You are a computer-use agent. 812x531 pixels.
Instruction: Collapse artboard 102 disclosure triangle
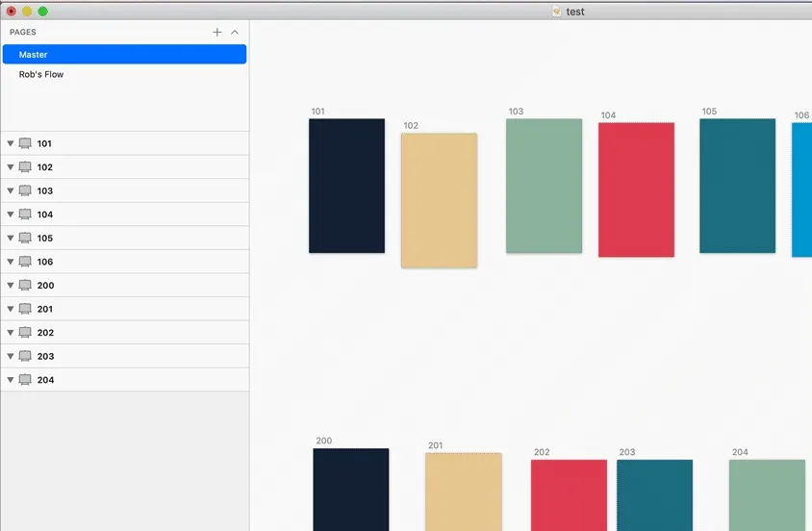pyautogui.click(x=11, y=167)
